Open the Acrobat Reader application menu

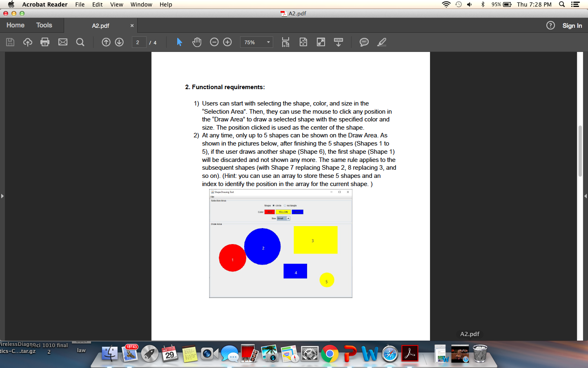click(45, 4)
